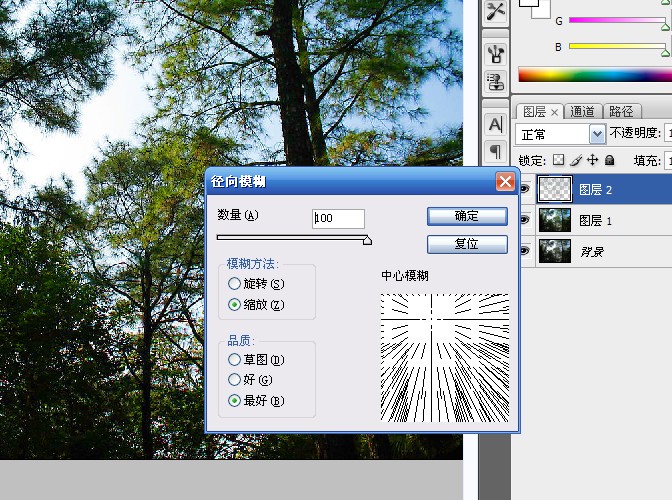Click the lock all padlock icon

coord(609,160)
